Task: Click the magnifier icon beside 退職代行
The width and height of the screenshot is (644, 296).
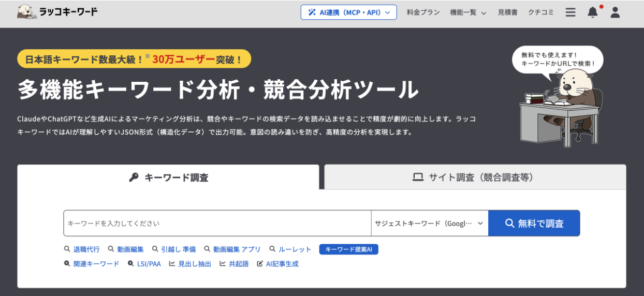Action: point(67,249)
